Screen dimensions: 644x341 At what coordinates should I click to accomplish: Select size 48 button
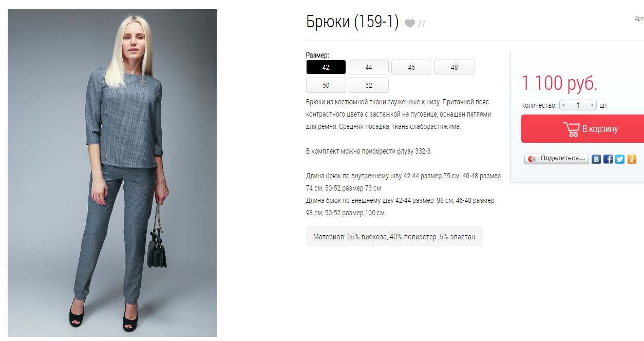pos(454,67)
